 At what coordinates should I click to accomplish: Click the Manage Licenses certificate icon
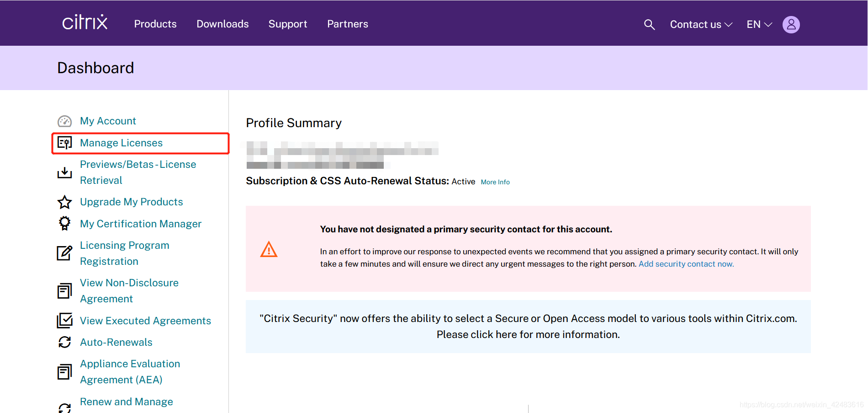(x=64, y=143)
